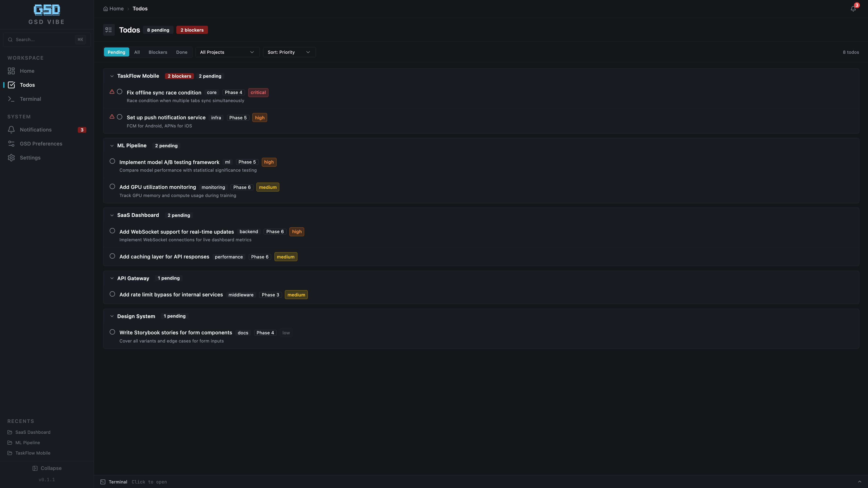Check off 'Add GPU utilization monitoring'

(x=112, y=186)
